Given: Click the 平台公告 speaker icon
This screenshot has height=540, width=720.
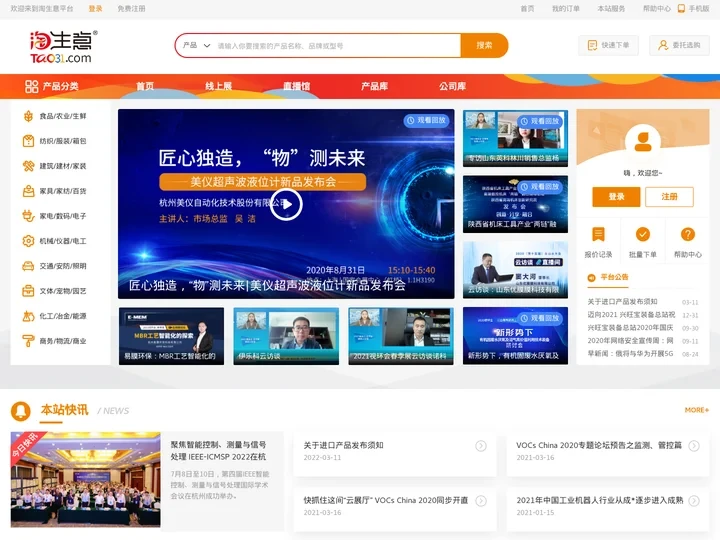Looking at the screenshot, I should (591, 277).
